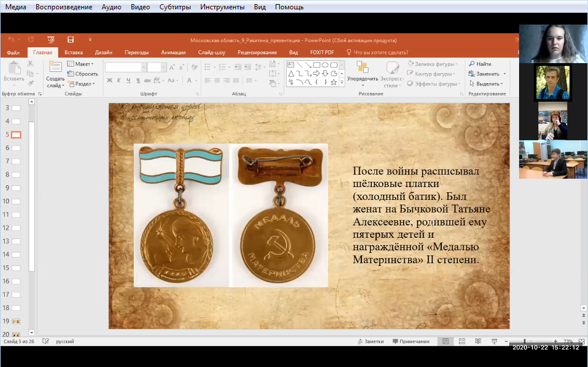Toggle text shadow (S)
This screenshot has height=367, width=588.
(x=138, y=80)
